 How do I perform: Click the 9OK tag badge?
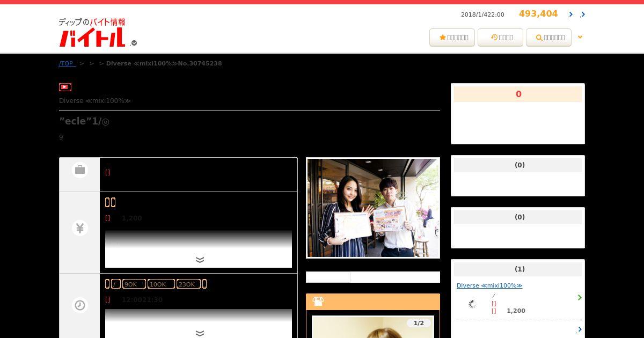click(134, 284)
